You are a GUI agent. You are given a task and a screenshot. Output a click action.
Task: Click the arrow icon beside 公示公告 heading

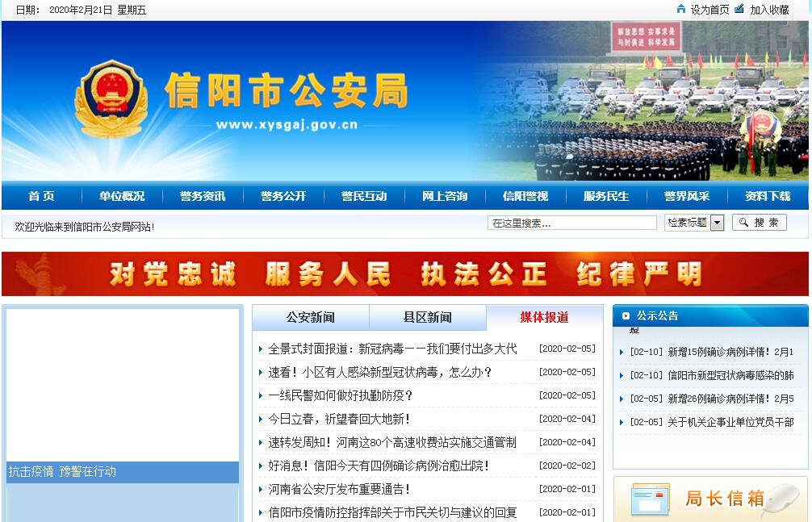pos(626,315)
